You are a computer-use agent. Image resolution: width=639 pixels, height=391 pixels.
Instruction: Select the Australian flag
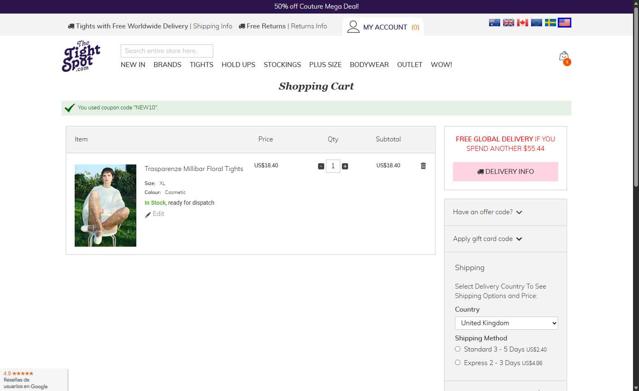tap(494, 22)
